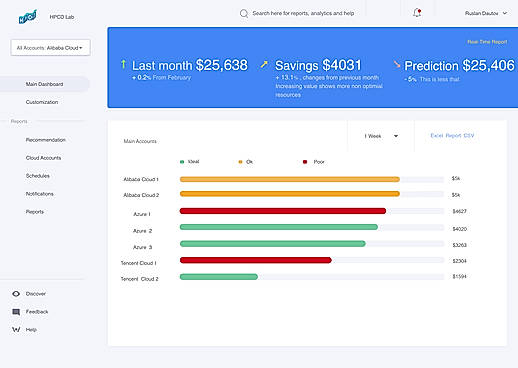
Task: Expand the 1 Week time range dropdown
Action: point(381,136)
